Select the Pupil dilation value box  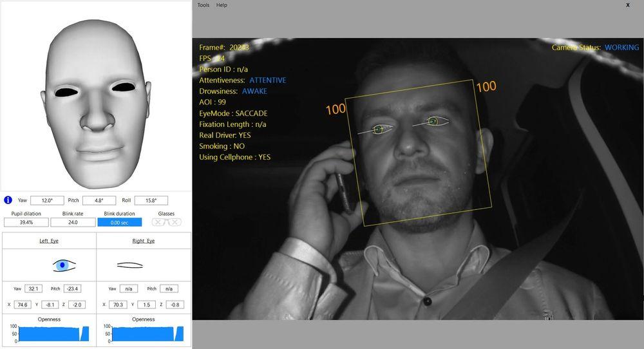[26, 222]
